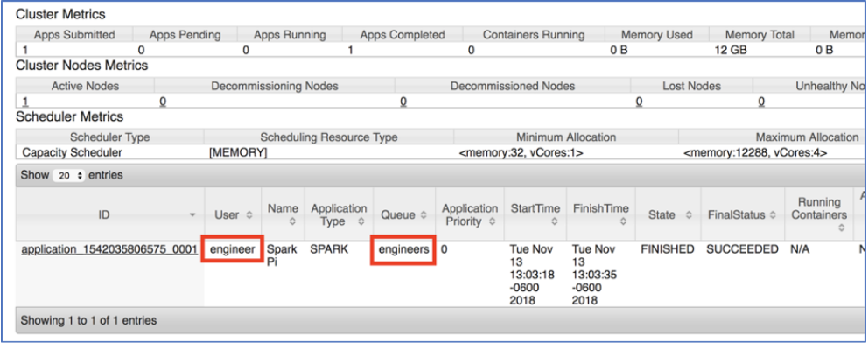This screenshot has height=343, width=868.
Task: Click the 'Scheduler Metrics' section heading
Action: tap(70, 116)
